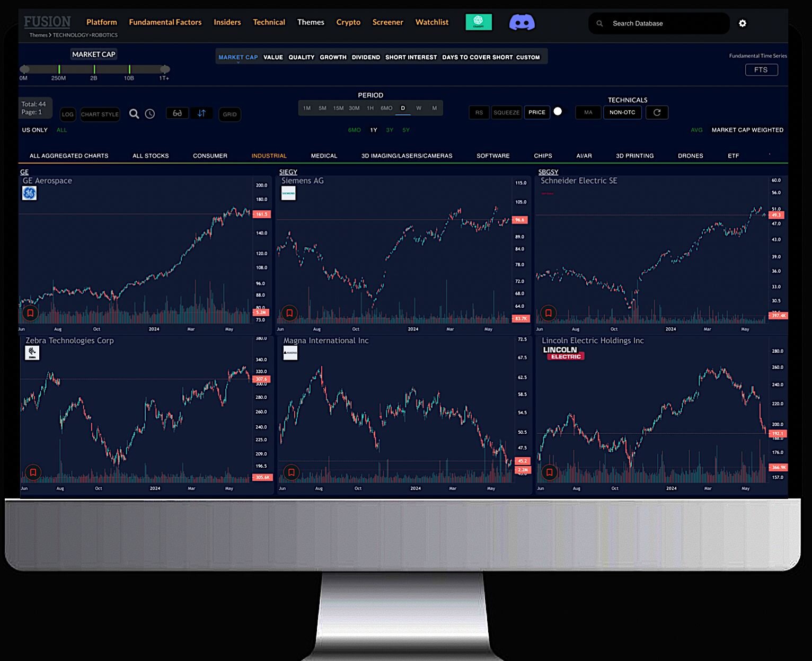Toggle the PRICE button
The image size is (812, 661).
click(537, 112)
